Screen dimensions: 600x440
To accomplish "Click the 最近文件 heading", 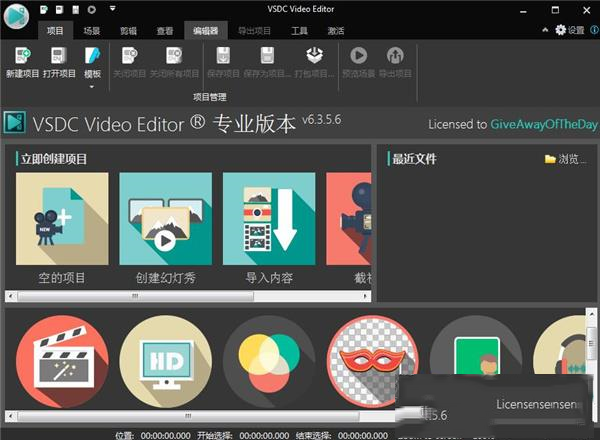I will [x=414, y=159].
